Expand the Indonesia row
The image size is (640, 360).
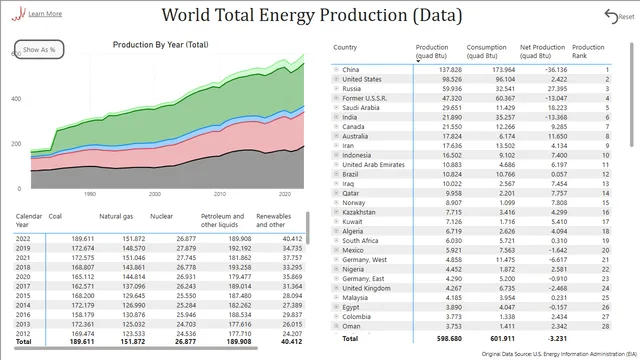336,155
